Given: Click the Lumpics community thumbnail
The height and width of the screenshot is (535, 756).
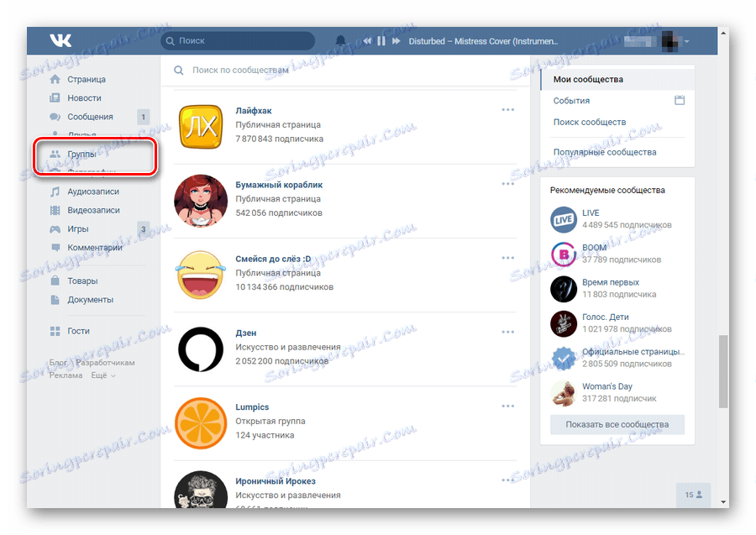Looking at the screenshot, I should pyautogui.click(x=200, y=423).
